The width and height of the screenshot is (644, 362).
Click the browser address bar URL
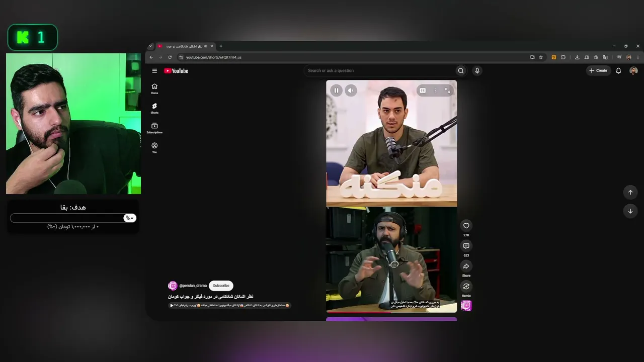(214, 57)
